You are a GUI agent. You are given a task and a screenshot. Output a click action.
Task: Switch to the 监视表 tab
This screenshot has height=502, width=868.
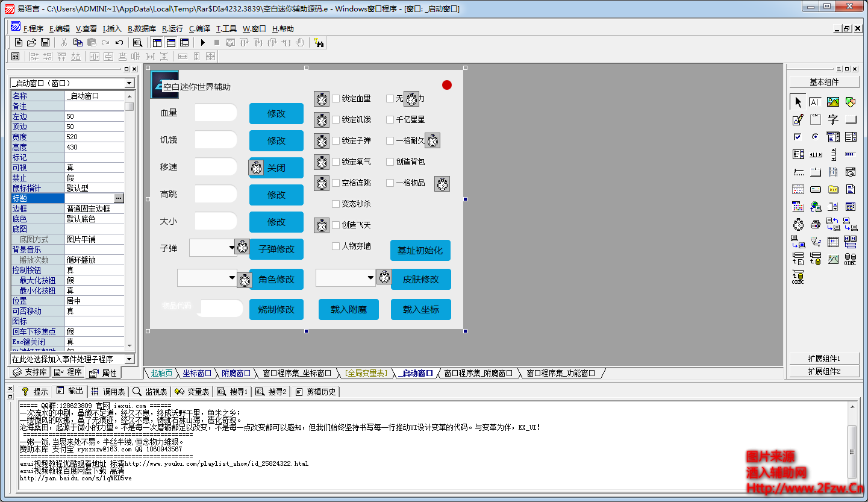(150, 392)
